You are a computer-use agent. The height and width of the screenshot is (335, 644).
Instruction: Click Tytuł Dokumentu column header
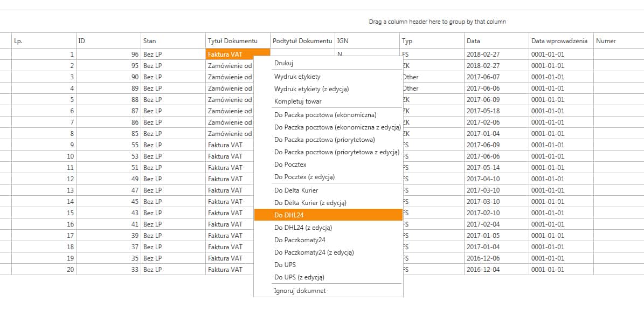point(238,40)
